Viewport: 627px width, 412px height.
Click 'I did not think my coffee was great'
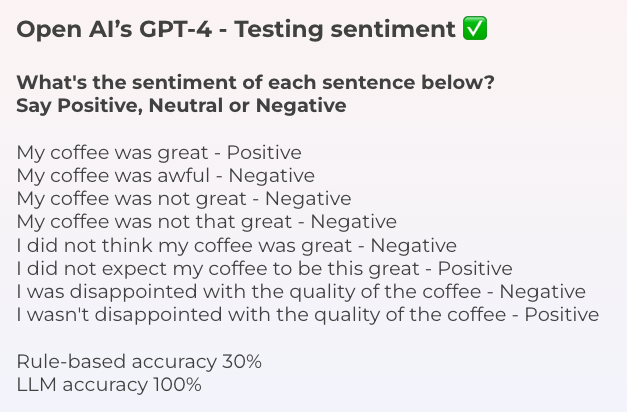184,246
